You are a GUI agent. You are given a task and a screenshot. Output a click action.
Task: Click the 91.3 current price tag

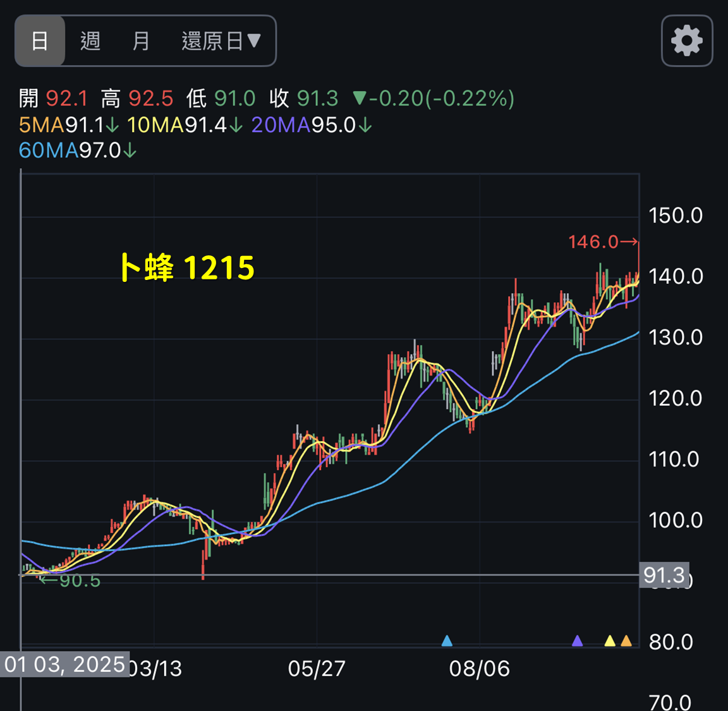tap(664, 575)
